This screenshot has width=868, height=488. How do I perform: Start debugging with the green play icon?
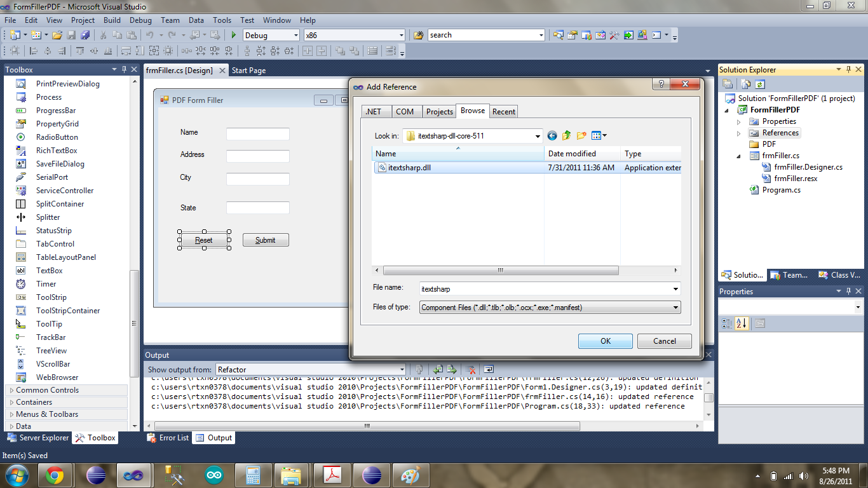pos(233,35)
